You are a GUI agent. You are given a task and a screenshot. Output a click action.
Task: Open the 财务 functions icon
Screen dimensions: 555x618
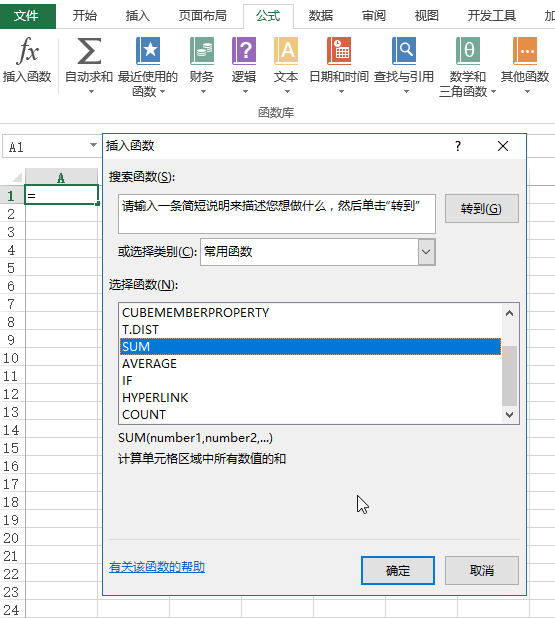[202, 51]
